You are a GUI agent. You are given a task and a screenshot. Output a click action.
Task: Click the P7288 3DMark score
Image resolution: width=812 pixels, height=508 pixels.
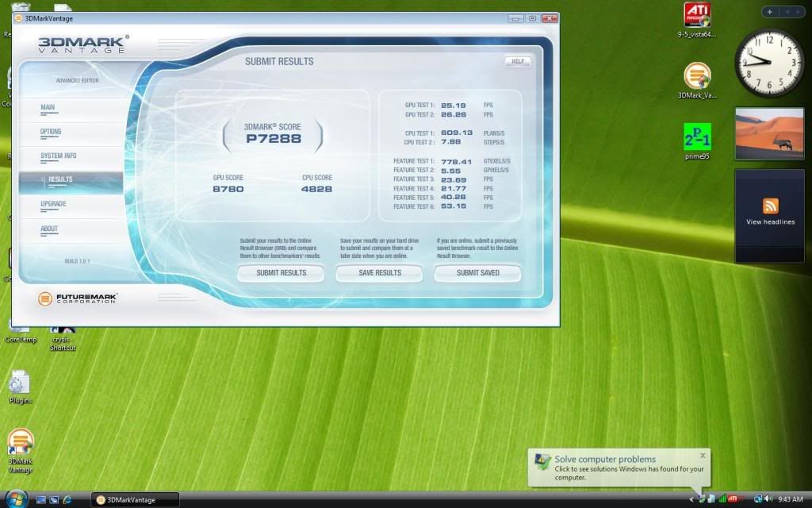274,139
